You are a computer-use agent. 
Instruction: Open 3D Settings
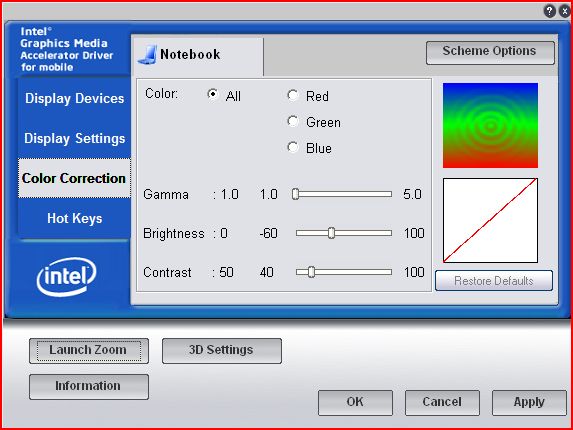[222, 351]
